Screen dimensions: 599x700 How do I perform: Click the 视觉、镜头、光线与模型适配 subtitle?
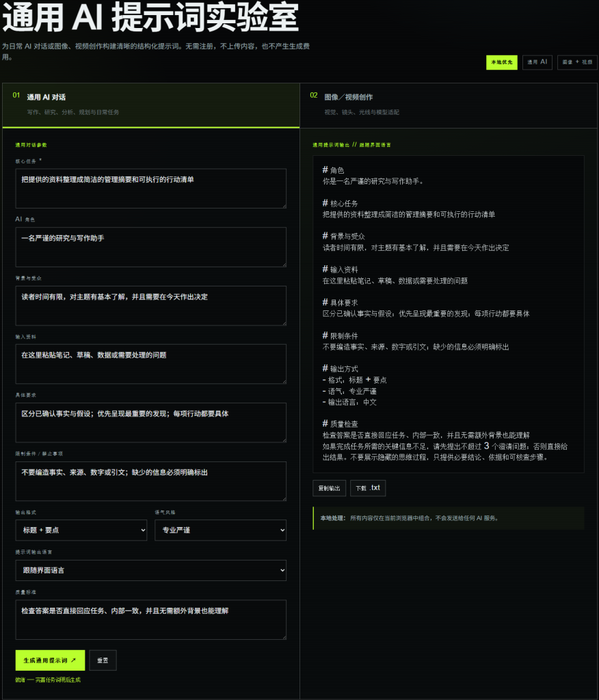point(362,113)
